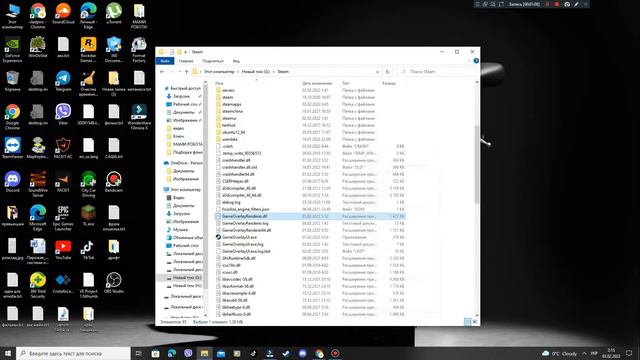Open the TikTok desktop shortcut
This screenshot has width=640, height=360.
(x=89, y=249)
